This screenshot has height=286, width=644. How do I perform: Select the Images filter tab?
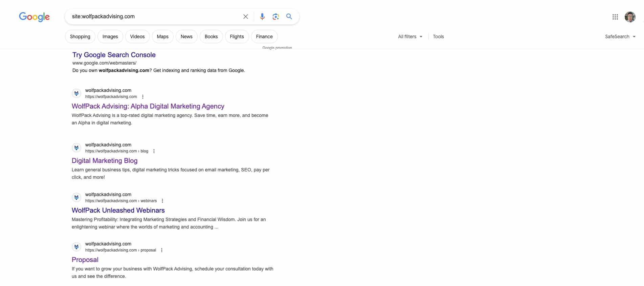point(110,37)
